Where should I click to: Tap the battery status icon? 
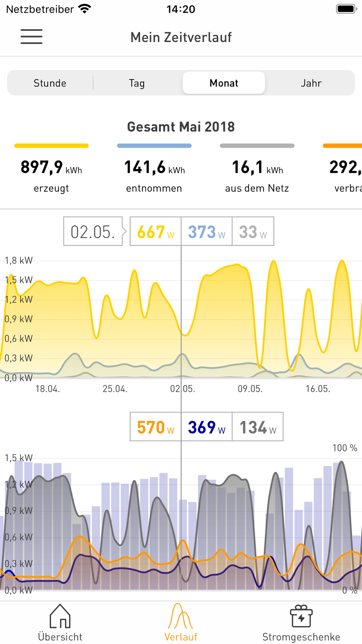(346, 9)
